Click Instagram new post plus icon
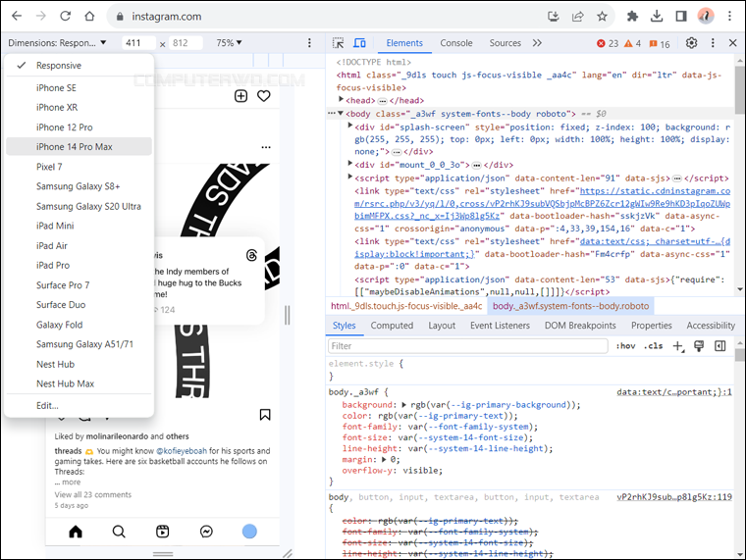Viewport: 746px width, 560px height. point(240,96)
